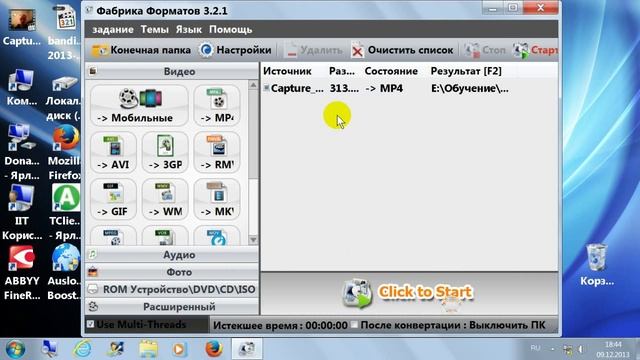This screenshot has width=640, height=360.
Task: Open the задание menu
Action: click(113, 30)
